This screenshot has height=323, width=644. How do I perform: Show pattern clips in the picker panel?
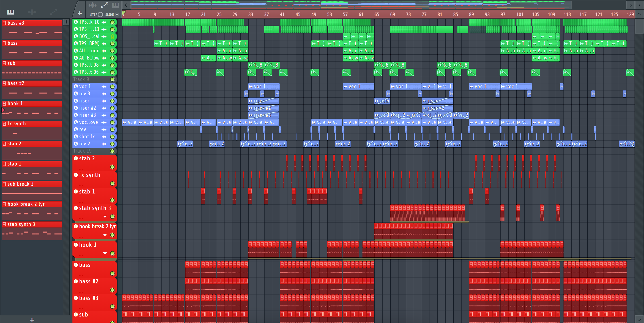11,12
